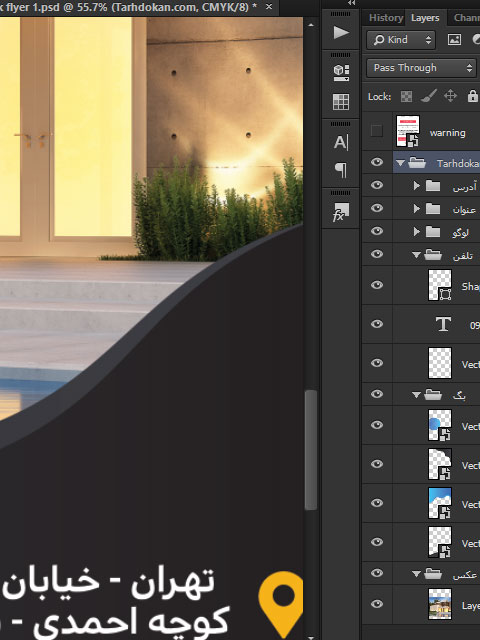
Task: Show the hidden warning layer
Action: [x=376, y=131]
